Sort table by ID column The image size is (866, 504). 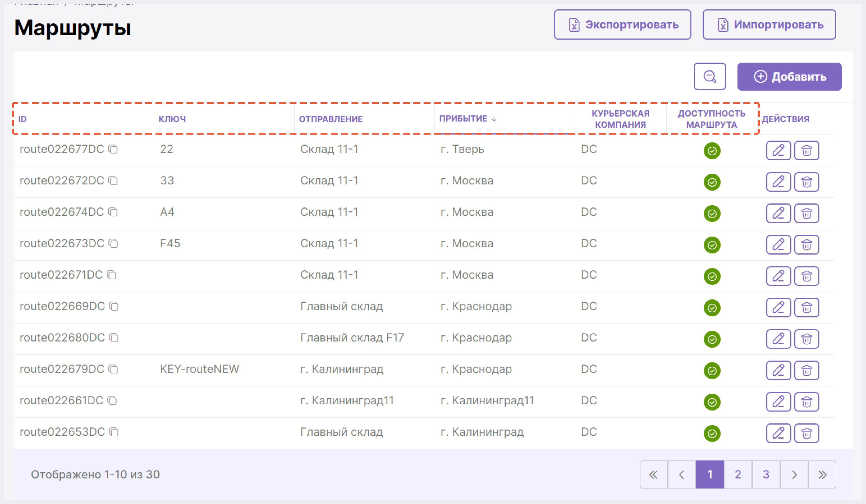22,119
